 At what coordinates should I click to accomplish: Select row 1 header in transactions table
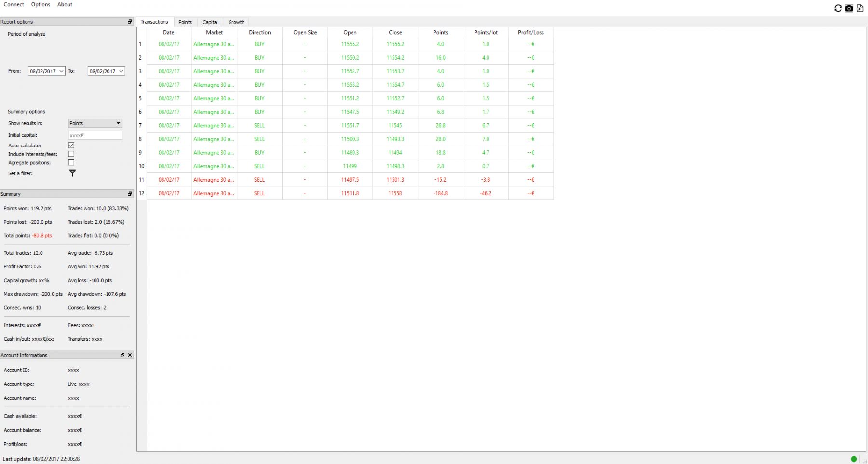[x=141, y=44]
